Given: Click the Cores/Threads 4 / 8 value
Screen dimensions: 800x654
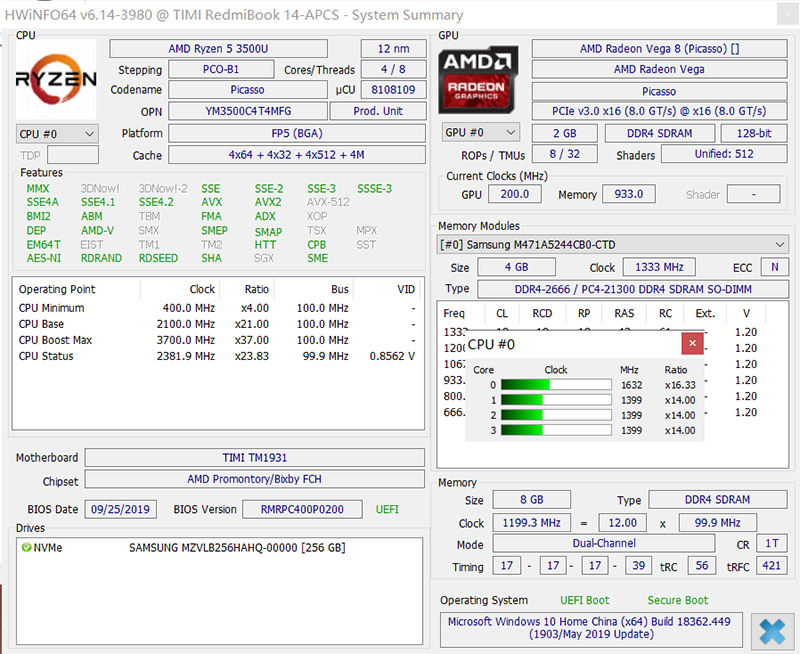Looking at the screenshot, I should 393,69.
